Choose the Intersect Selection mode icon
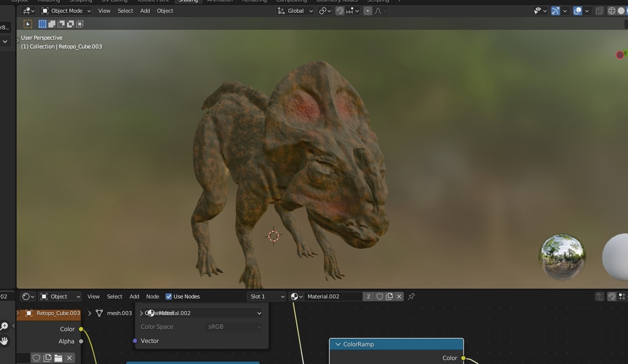 coord(79,24)
